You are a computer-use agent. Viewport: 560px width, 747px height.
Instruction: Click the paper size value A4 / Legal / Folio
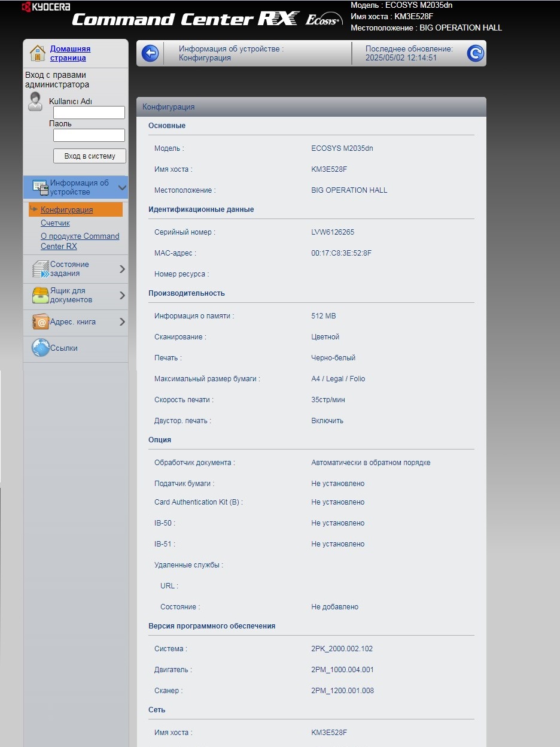coord(338,378)
